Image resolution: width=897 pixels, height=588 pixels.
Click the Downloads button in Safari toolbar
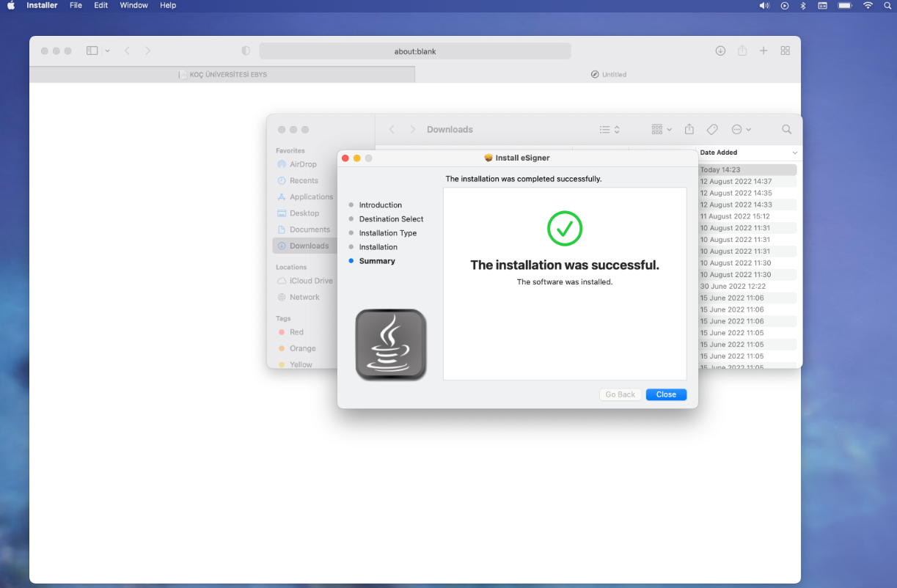coord(720,51)
